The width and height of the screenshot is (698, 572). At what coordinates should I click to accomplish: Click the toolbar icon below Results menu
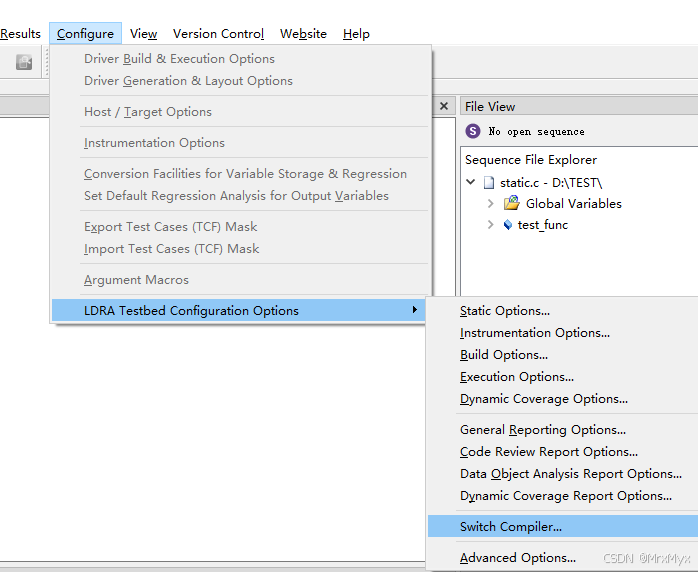click(24, 62)
